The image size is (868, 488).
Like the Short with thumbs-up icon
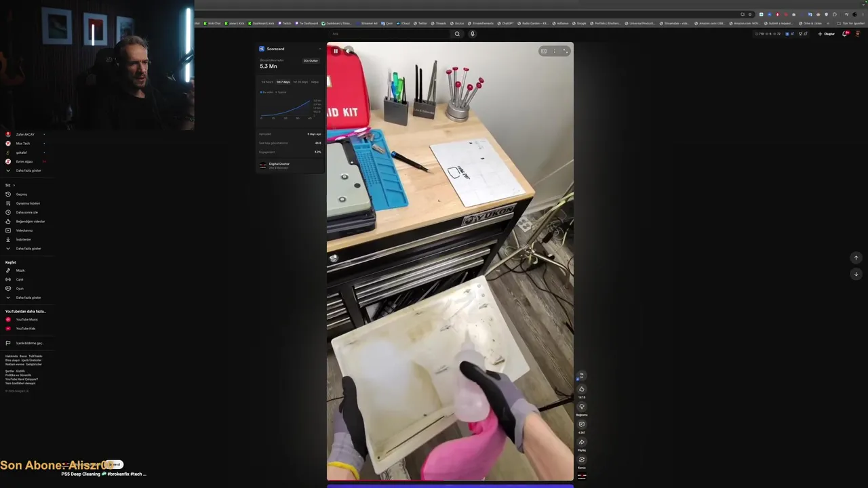click(x=581, y=389)
